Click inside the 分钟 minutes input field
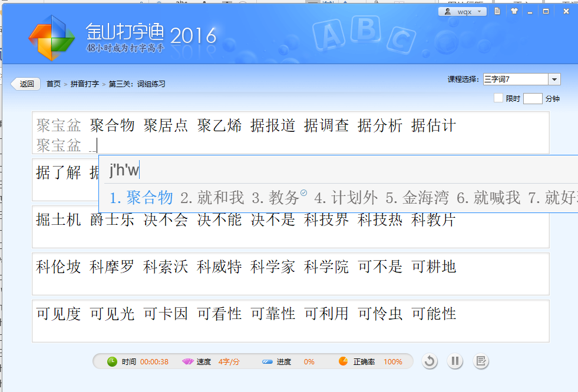Image resolution: width=578 pixels, height=392 pixels. point(532,98)
